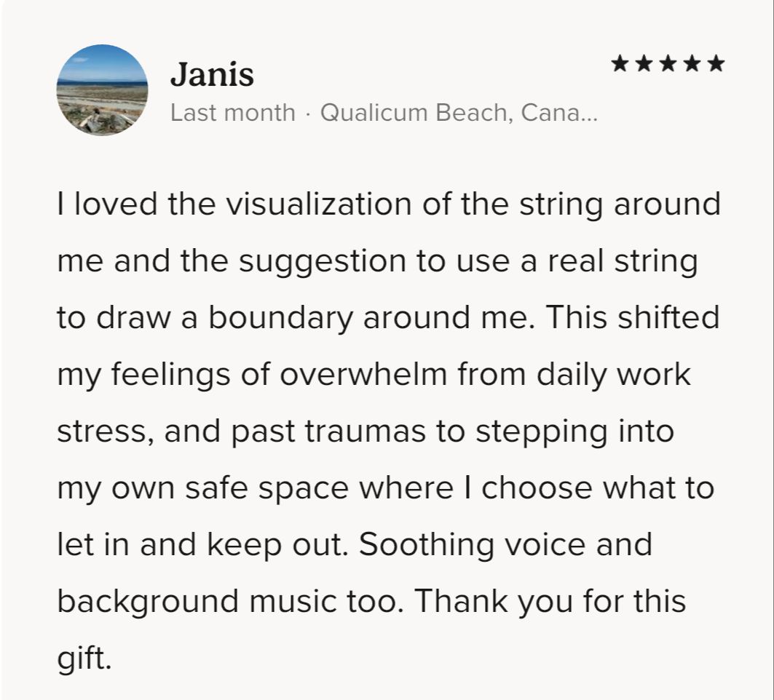Viewport: 774px width, 700px height.
Task: Select the fifth rating star
Action: pos(716,63)
